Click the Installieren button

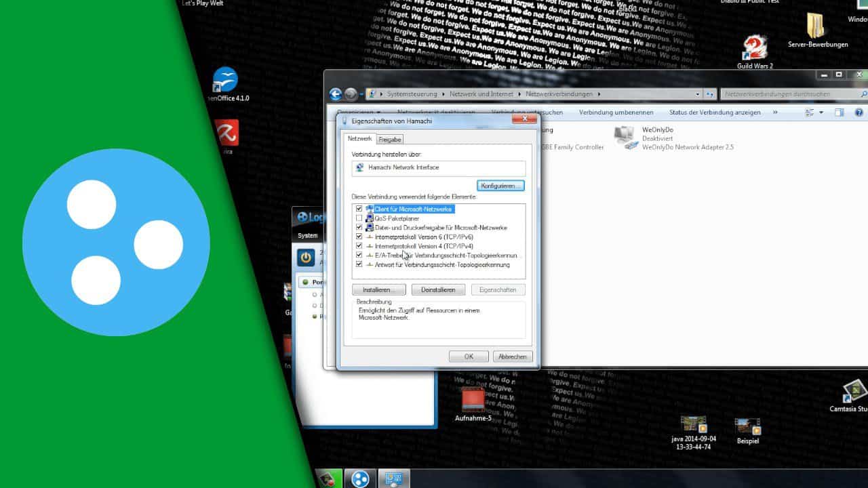379,290
